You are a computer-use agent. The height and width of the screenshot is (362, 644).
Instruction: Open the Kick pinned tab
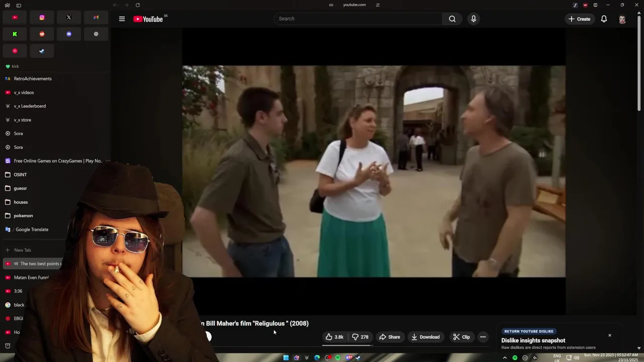coord(15,34)
